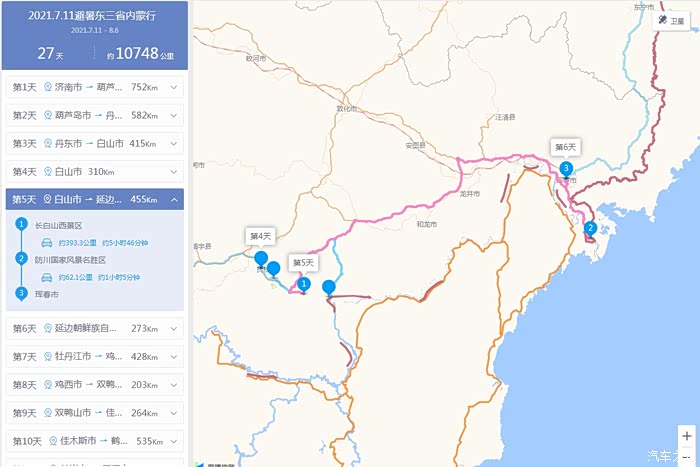Click the 第6天 map label
Image resolution: width=700 pixels, height=467 pixels.
click(565, 146)
